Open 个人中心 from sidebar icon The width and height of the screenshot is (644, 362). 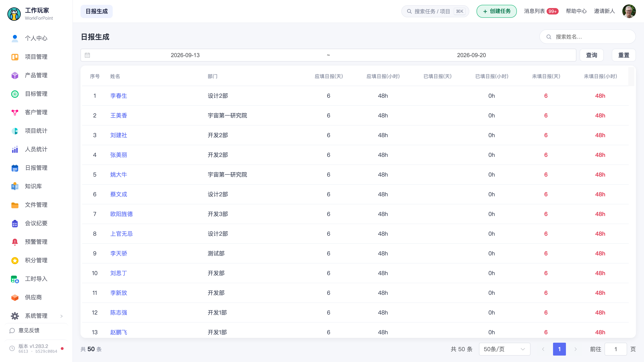15,38
